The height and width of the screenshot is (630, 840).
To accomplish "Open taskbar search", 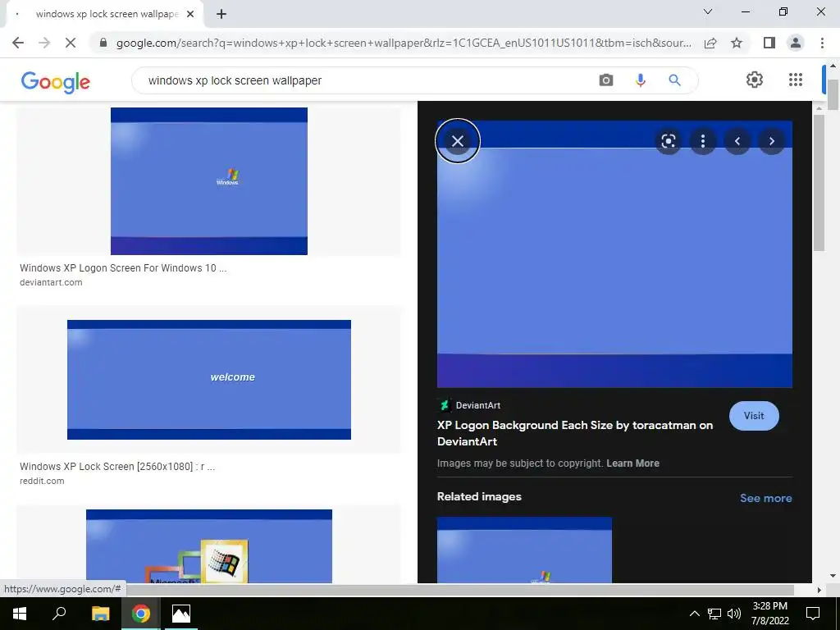I will (59, 614).
